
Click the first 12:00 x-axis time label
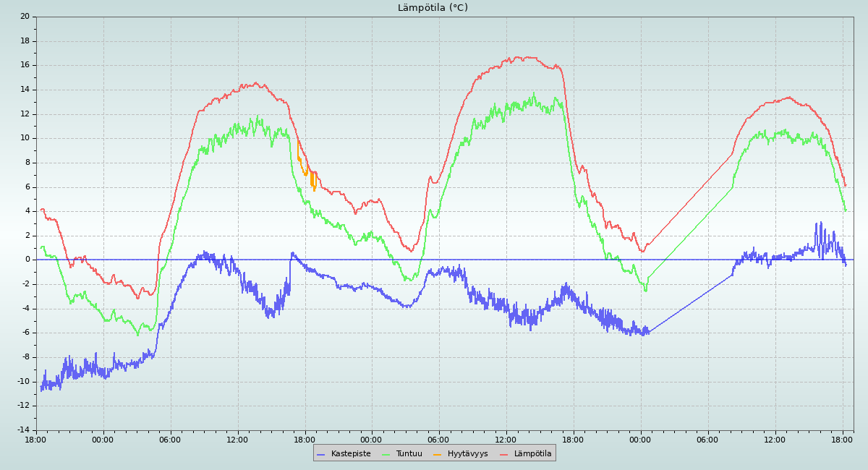pyautogui.click(x=237, y=440)
